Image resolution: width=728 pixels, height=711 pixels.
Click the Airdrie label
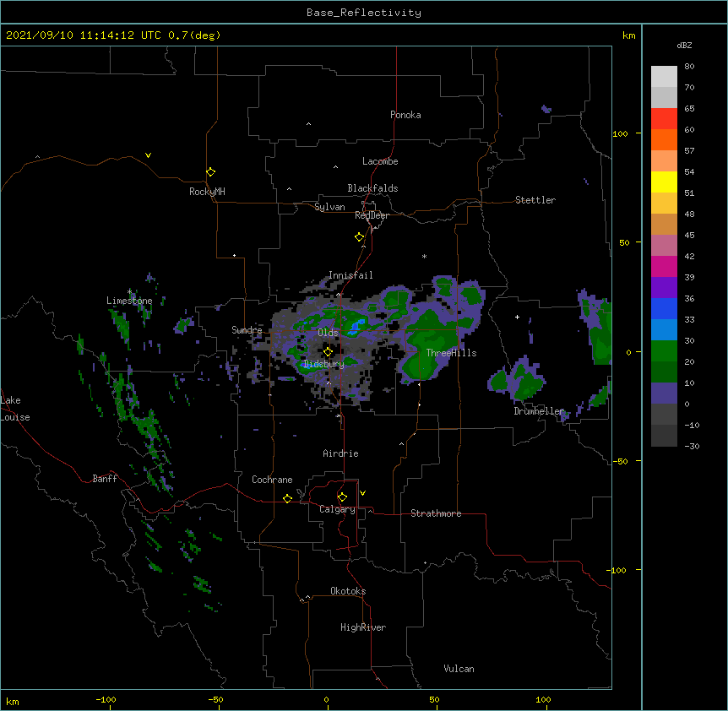[x=340, y=453]
